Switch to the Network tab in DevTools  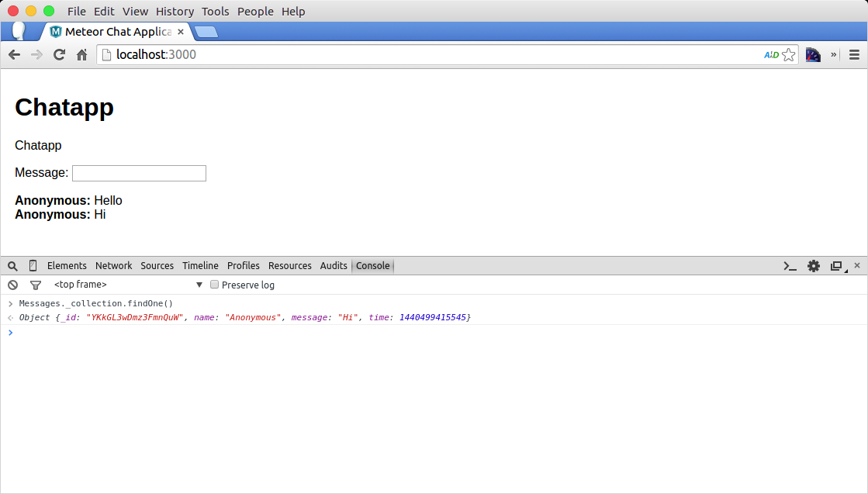113,266
